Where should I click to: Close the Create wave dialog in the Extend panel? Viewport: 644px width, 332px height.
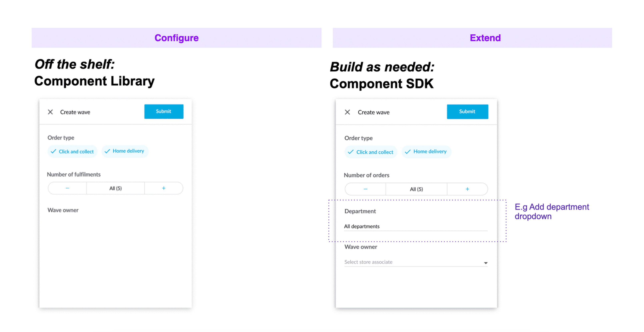pyautogui.click(x=348, y=112)
